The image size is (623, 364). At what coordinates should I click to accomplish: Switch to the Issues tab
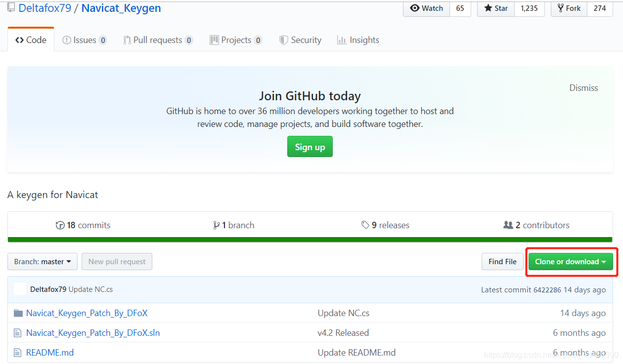[x=85, y=40]
